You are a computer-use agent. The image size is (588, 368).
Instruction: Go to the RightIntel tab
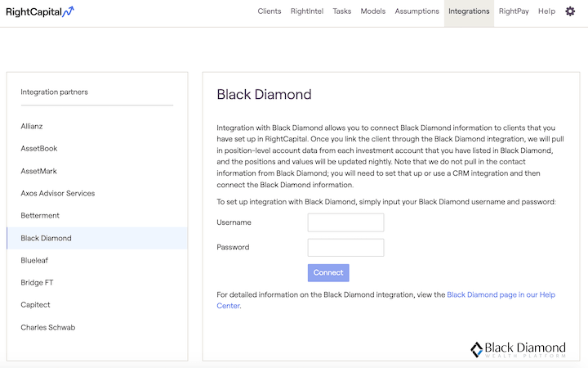307,11
